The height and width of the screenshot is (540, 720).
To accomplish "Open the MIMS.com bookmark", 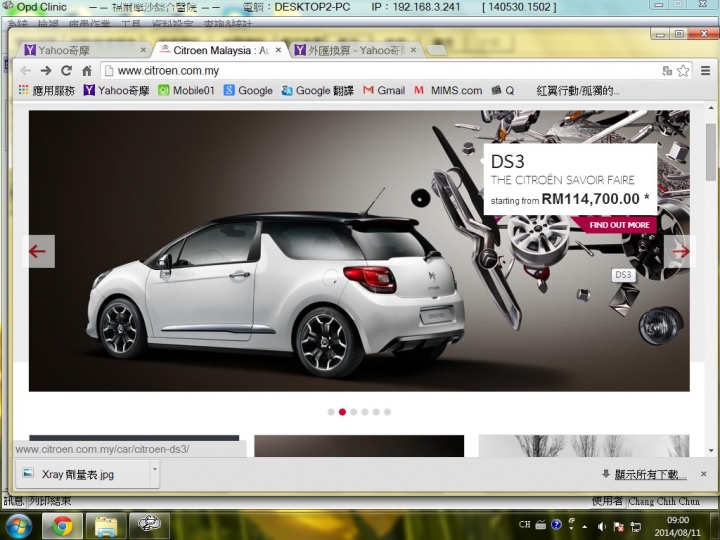I will tap(448, 90).
